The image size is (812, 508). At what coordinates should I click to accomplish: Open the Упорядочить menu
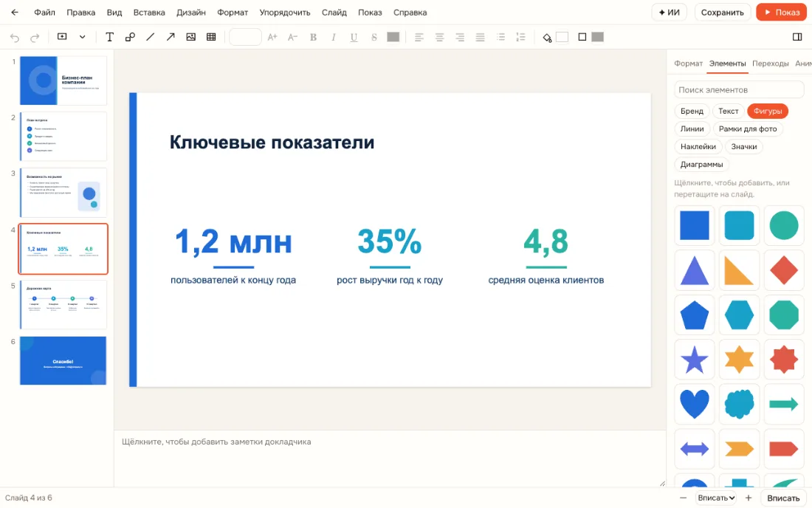(285, 13)
